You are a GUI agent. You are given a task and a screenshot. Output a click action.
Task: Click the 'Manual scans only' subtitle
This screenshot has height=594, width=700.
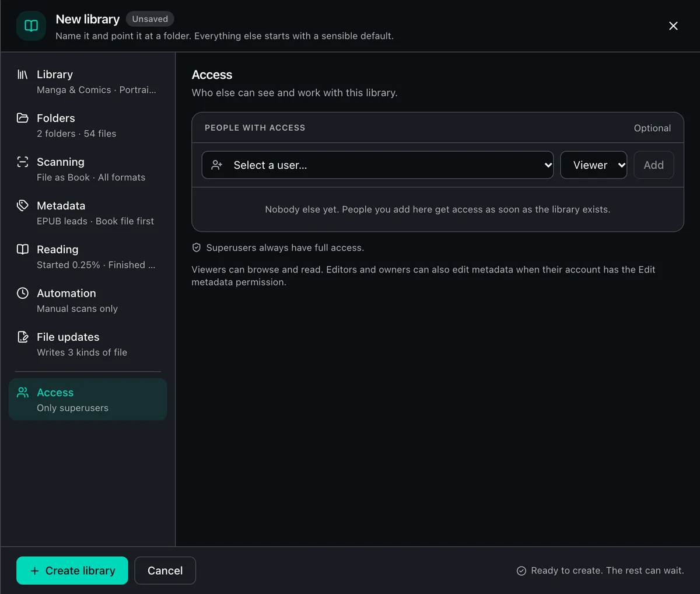click(77, 309)
